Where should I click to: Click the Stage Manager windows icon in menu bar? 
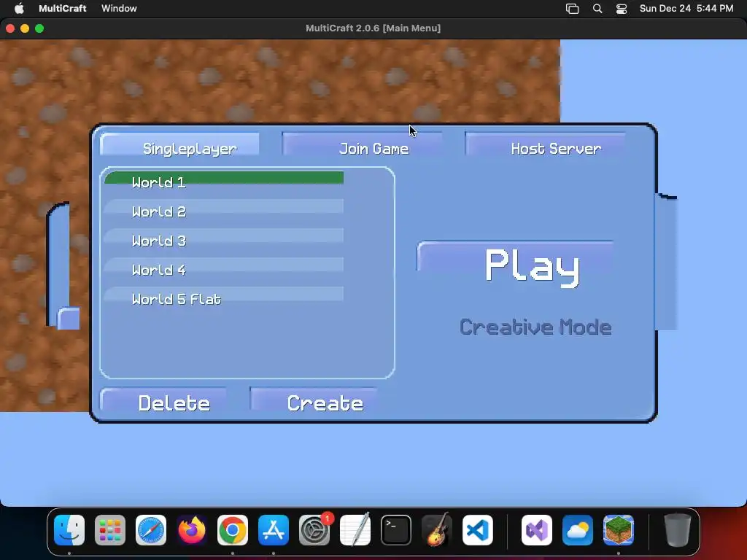point(572,9)
